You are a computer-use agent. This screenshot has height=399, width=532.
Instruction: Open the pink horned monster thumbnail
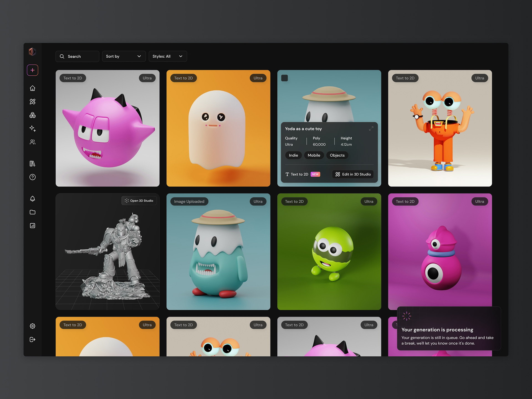click(x=108, y=128)
